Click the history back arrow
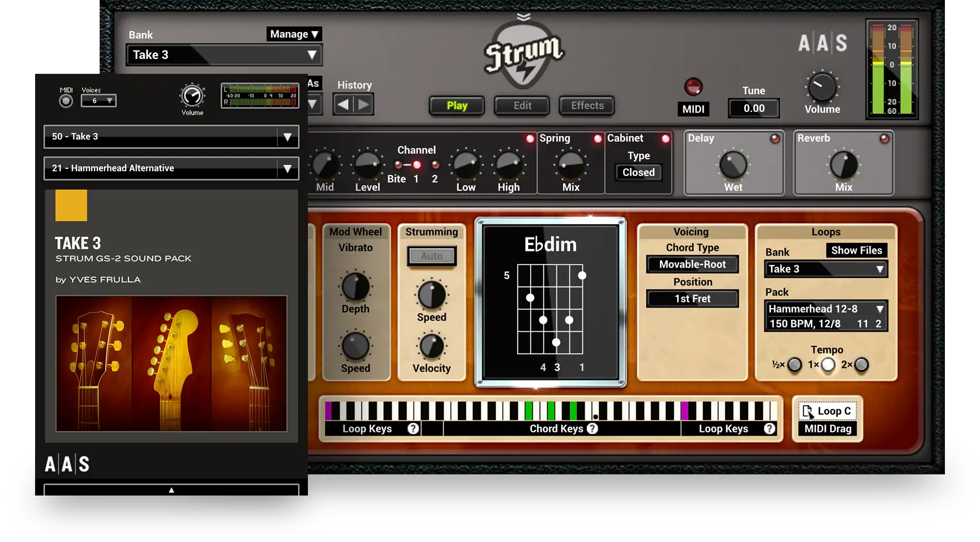Viewport: 980px width, 542px height. pyautogui.click(x=343, y=105)
